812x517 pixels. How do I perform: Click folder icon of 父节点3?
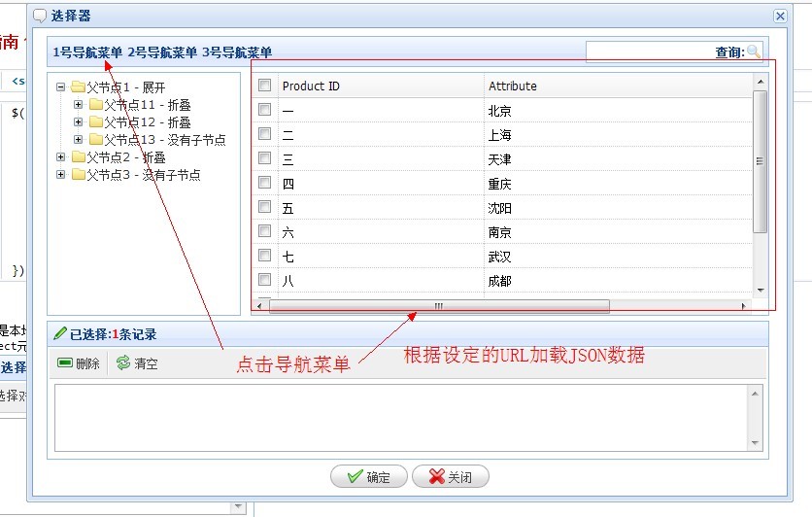click(78, 175)
